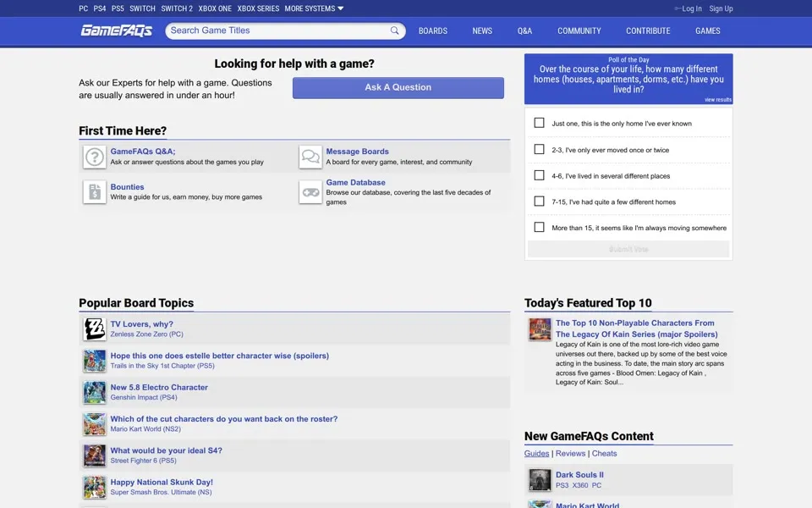Screen dimensions: 812x508
Task: Click the search magnifier icon
Action: pyautogui.click(x=395, y=30)
